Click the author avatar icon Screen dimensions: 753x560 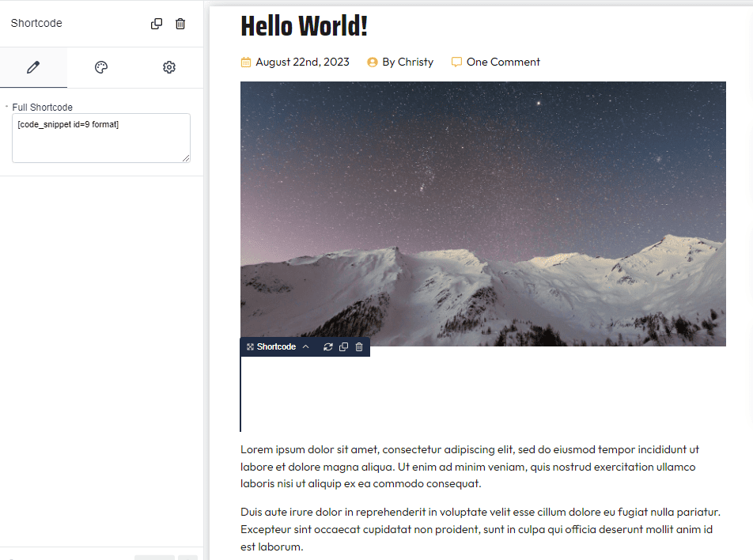[373, 62]
